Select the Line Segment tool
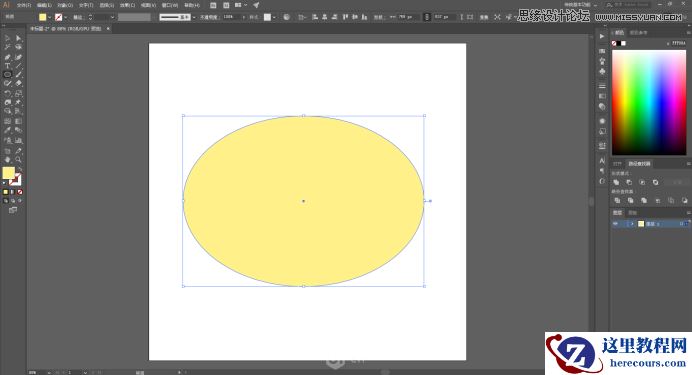Image resolution: width=692 pixels, height=375 pixels. pos(19,66)
